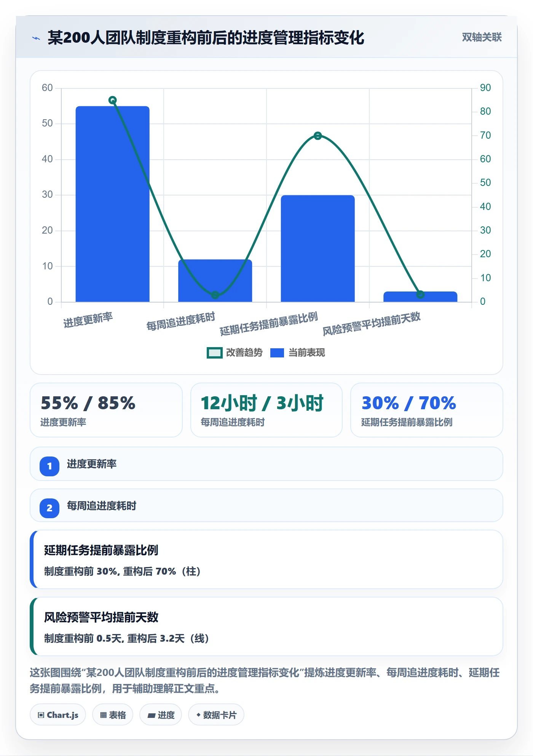Click the bar icon in 进度 tag
The image size is (533, 756).
151,716
